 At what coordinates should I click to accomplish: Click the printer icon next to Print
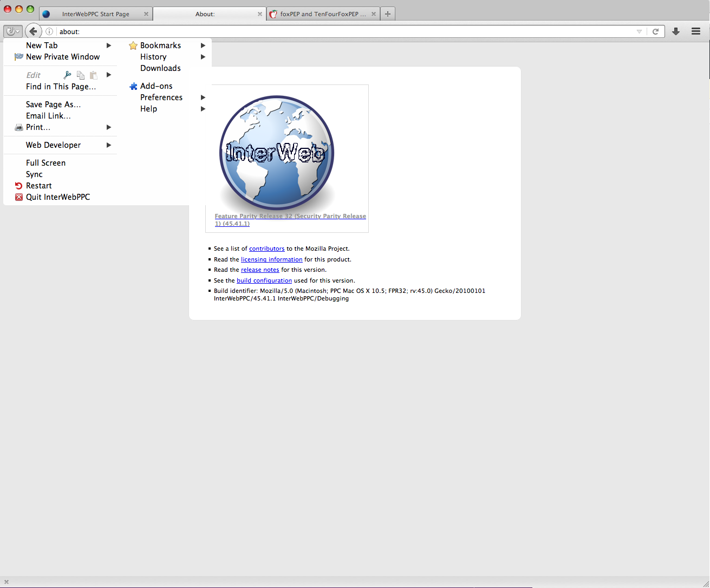coord(19,127)
